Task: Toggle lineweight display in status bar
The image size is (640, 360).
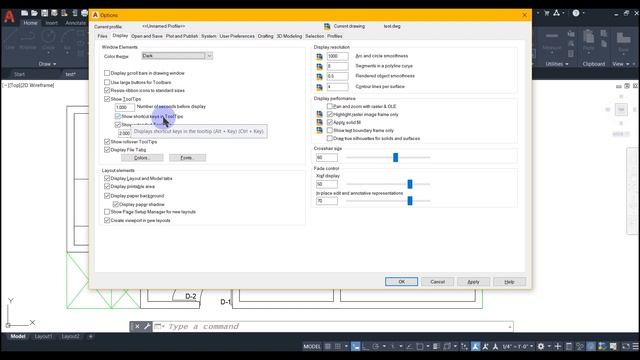Action: click(x=436, y=347)
